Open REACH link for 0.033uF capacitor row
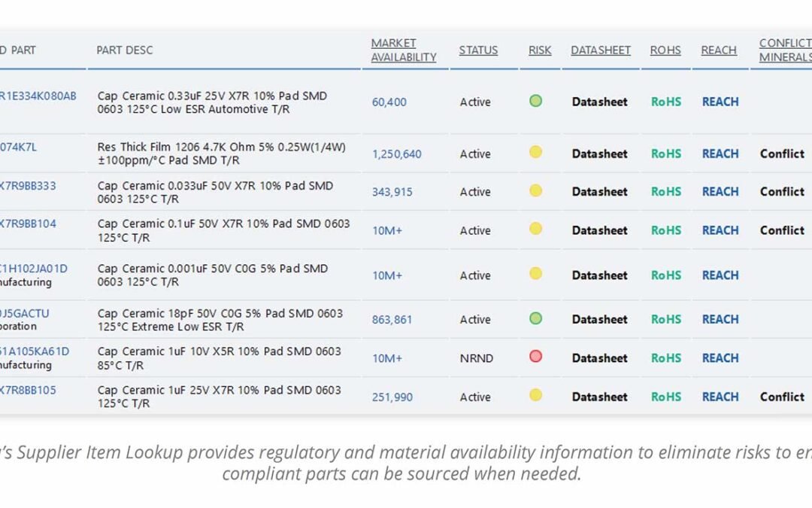The image size is (812, 508). tap(720, 191)
